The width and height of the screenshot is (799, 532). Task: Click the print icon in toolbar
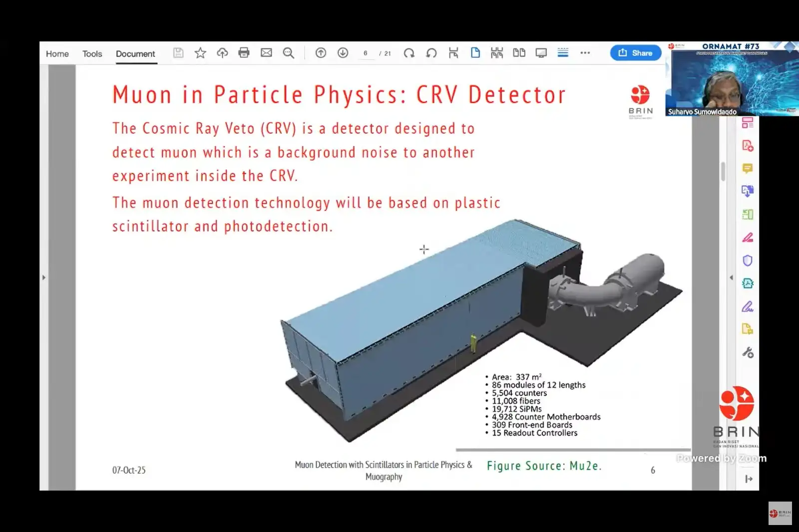click(244, 53)
